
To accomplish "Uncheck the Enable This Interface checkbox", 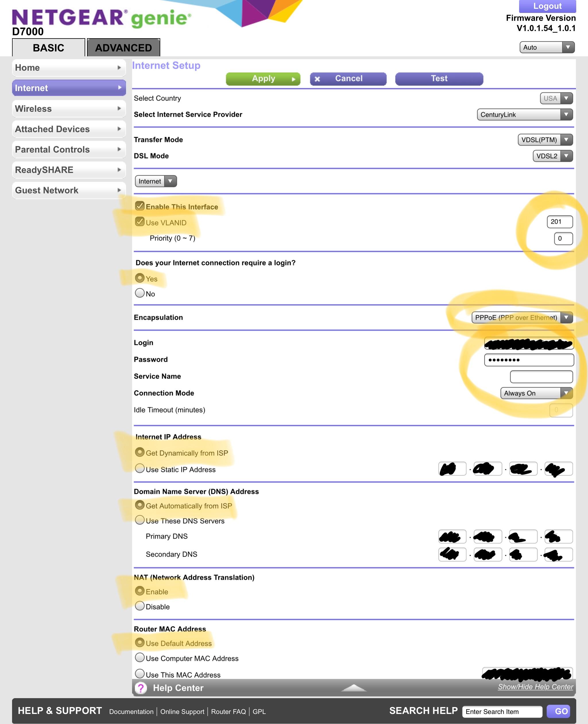I will pyautogui.click(x=140, y=206).
